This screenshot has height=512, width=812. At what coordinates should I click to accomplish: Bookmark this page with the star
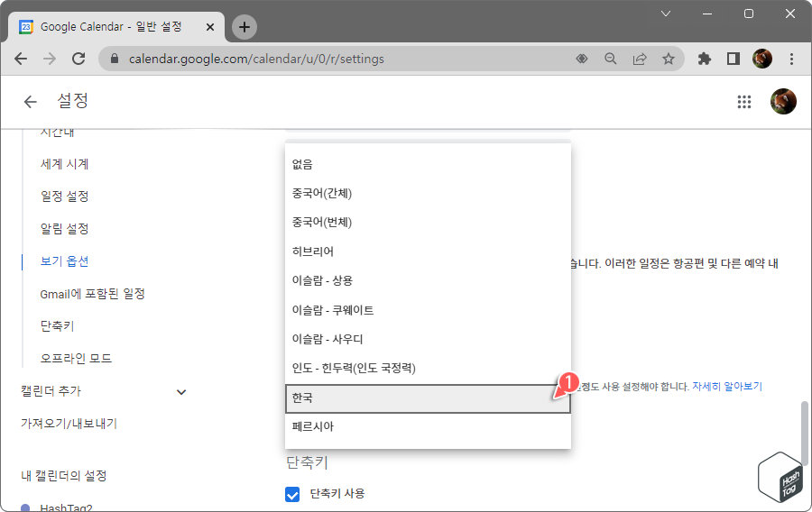[669, 59]
